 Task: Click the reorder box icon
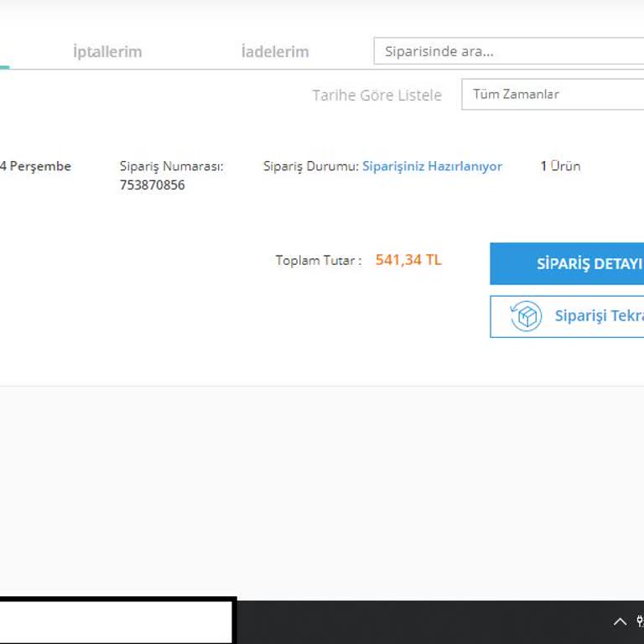click(x=526, y=316)
